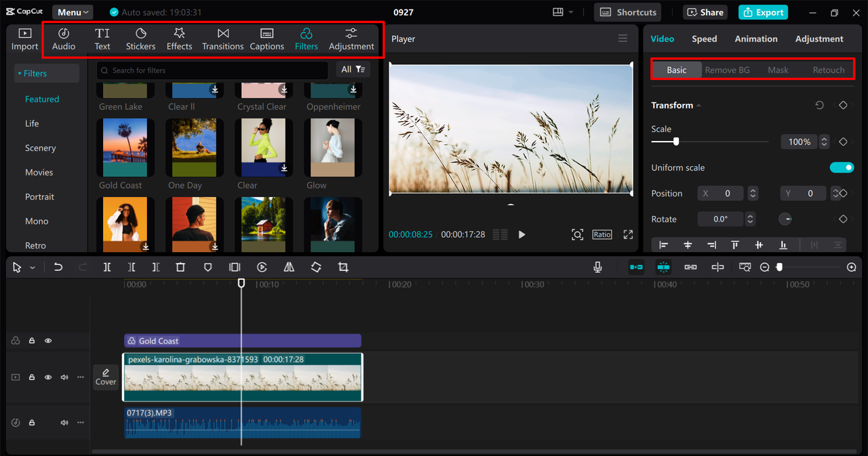This screenshot has width=868, height=456.
Task: Click the timeline zoom-out minus icon
Action: point(765,268)
